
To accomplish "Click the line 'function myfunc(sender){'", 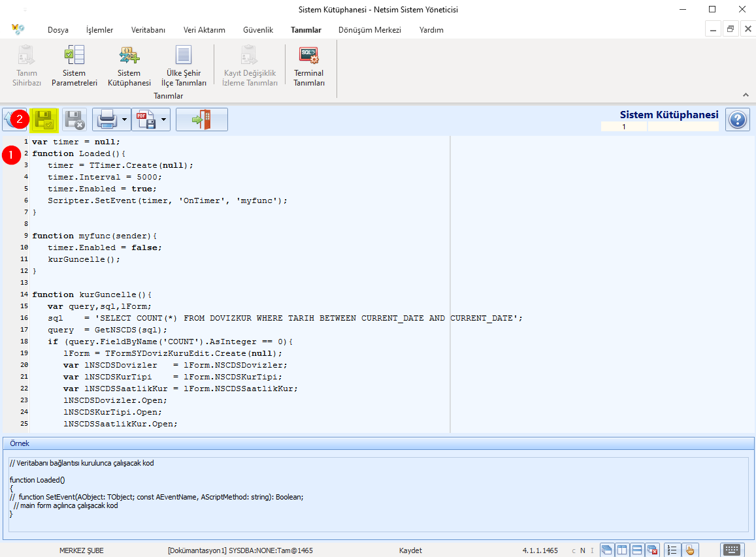I will coord(94,236).
